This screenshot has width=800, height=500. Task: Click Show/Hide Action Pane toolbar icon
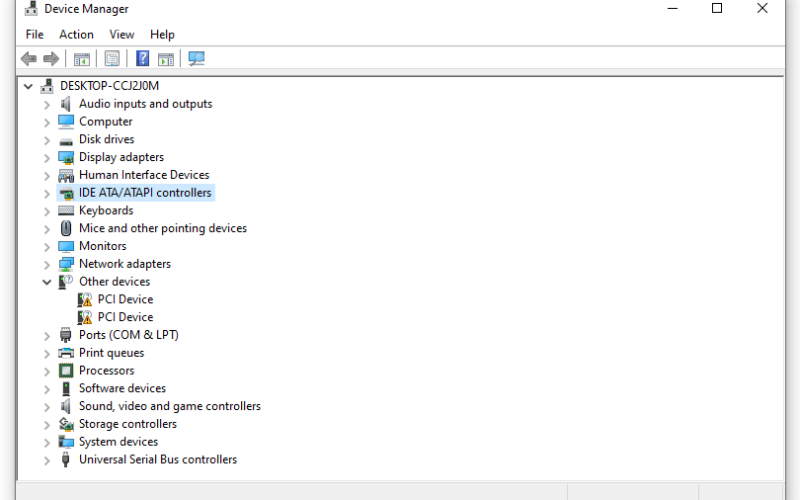point(166,59)
